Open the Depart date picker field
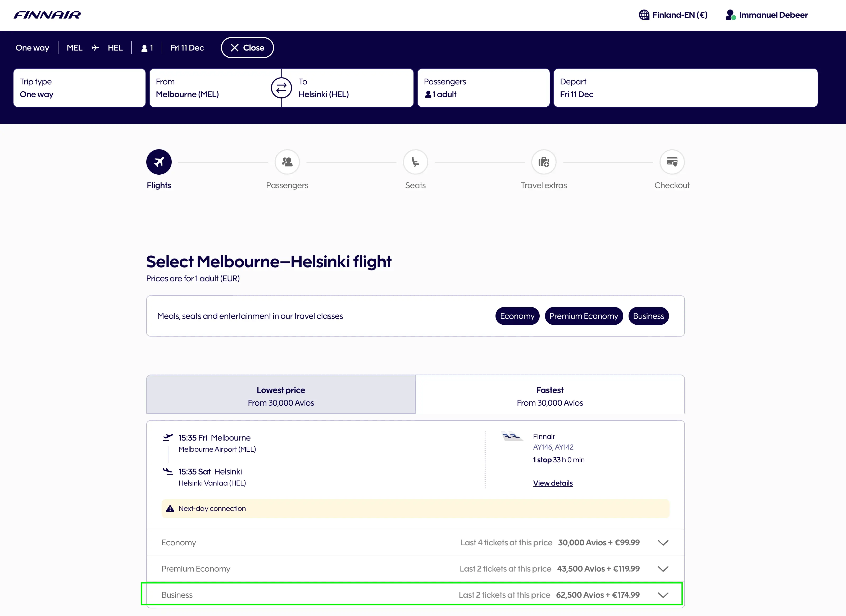 686,88
